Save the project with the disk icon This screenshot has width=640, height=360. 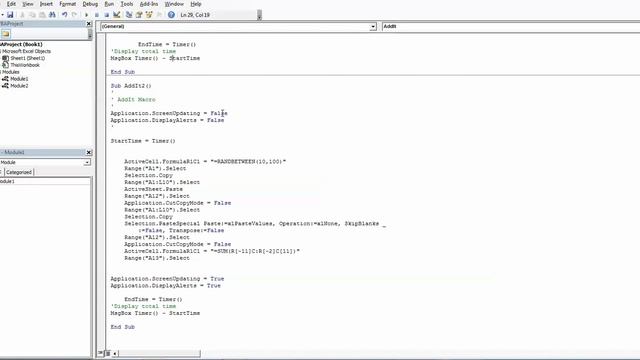(10, 15)
